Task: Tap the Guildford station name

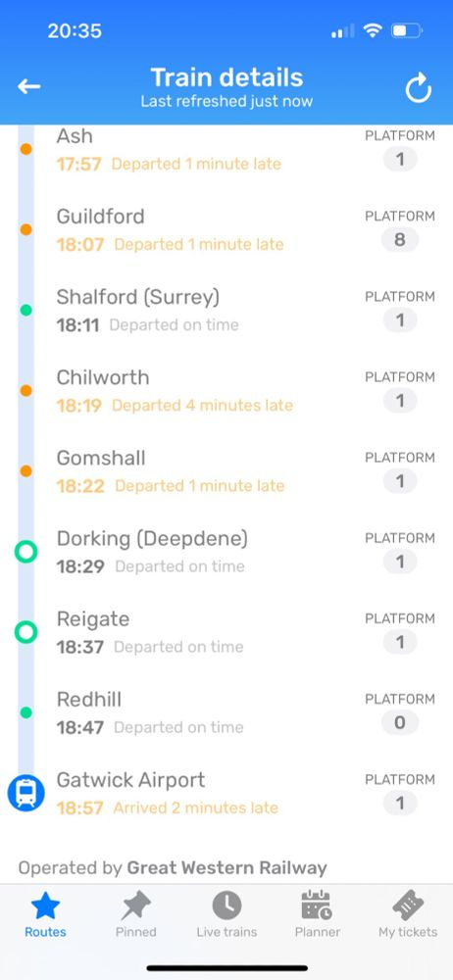Action: click(x=100, y=217)
